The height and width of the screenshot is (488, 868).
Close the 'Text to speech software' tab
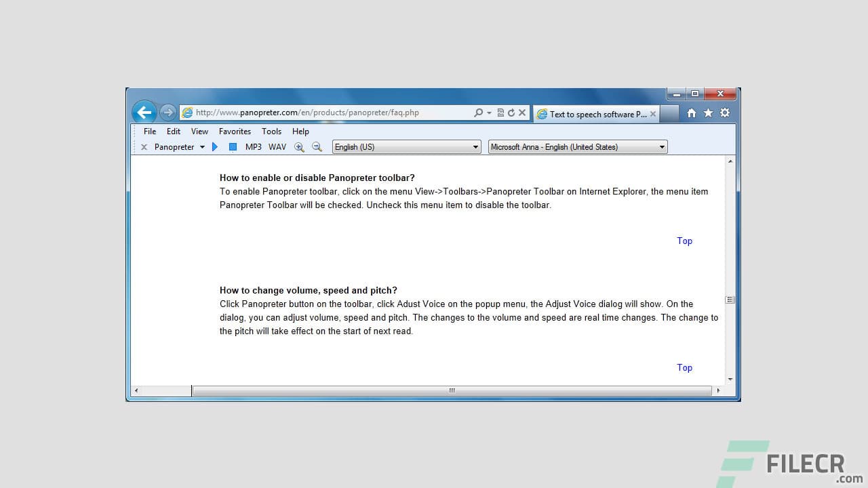coord(653,114)
